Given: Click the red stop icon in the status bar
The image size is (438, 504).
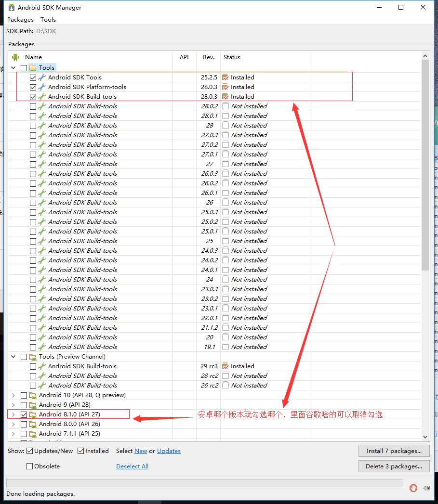Looking at the screenshot, I should tap(413, 488).
